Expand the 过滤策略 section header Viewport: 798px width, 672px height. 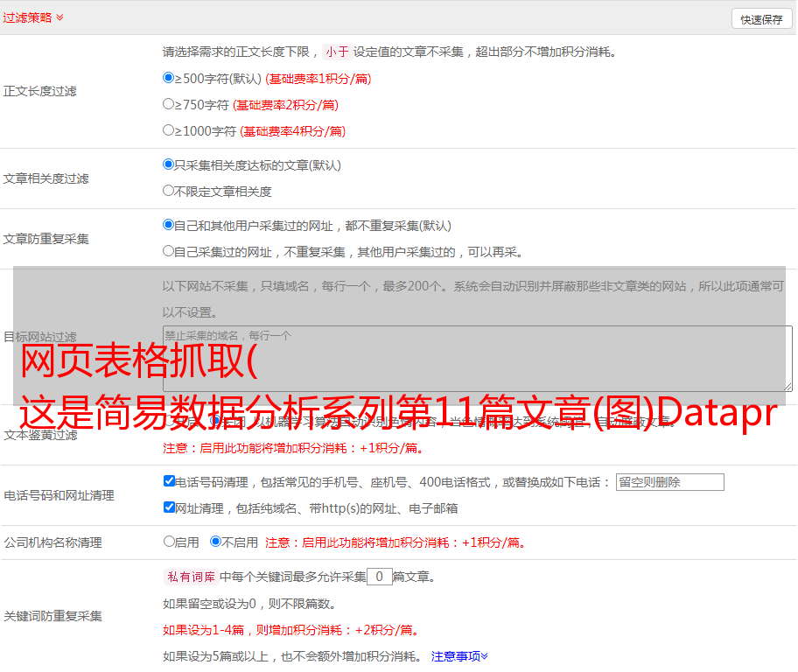(x=33, y=17)
